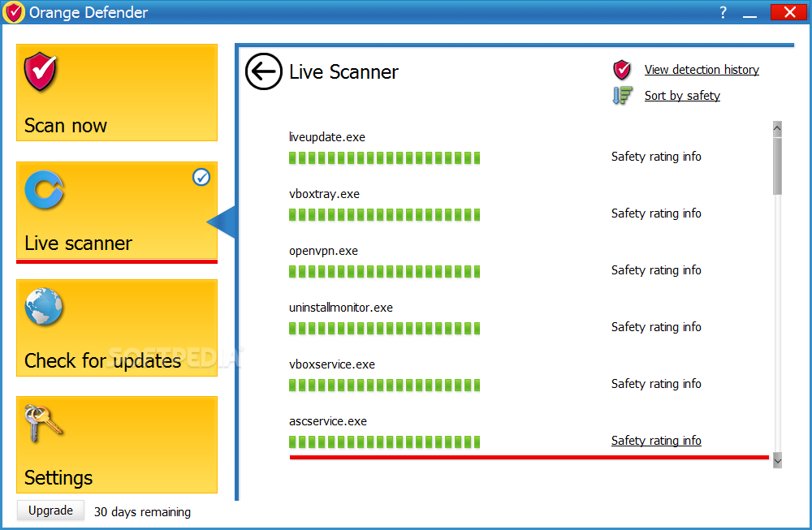Click the scrollbar up arrow in process list
The width and height of the screenshot is (812, 530).
(777, 128)
